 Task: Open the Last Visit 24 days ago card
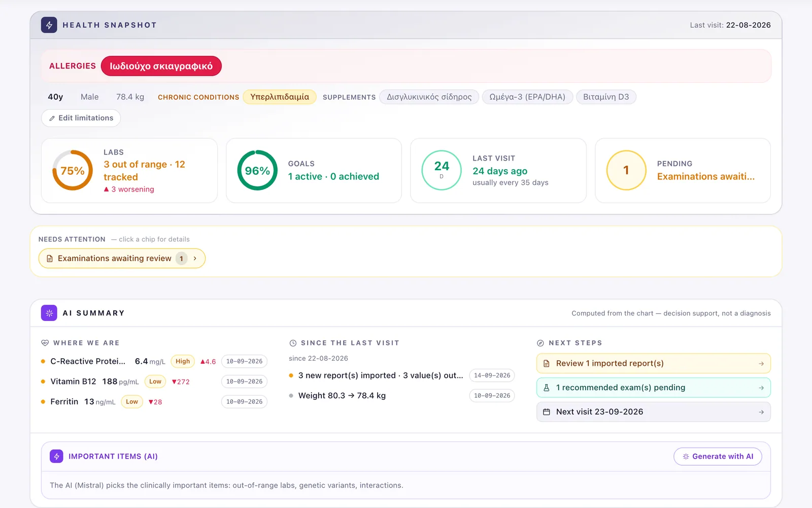coord(498,171)
